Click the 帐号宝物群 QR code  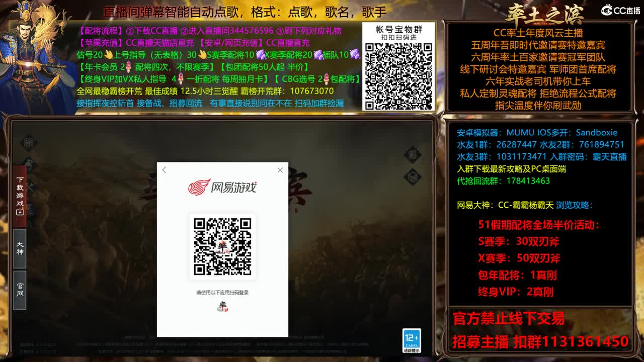tap(398, 76)
